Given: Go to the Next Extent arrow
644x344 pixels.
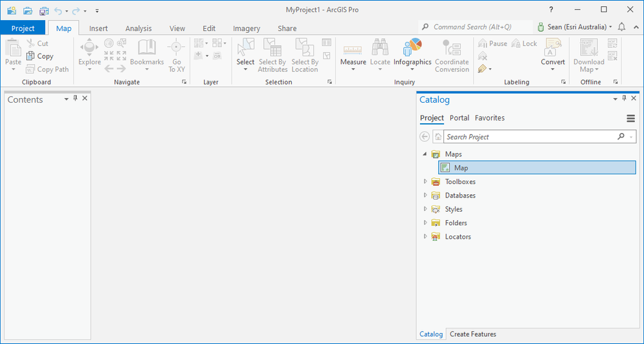Looking at the screenshot, I should [x=121, y=68].
